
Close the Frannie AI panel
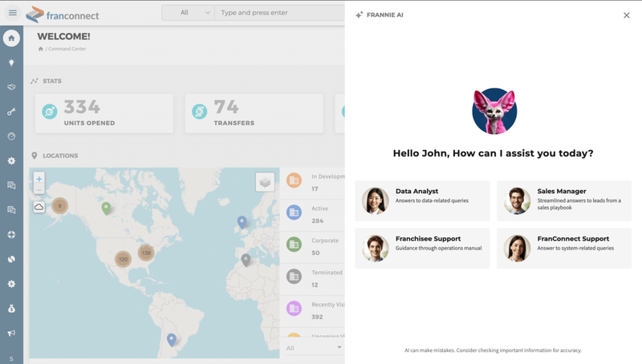[627, 15]
